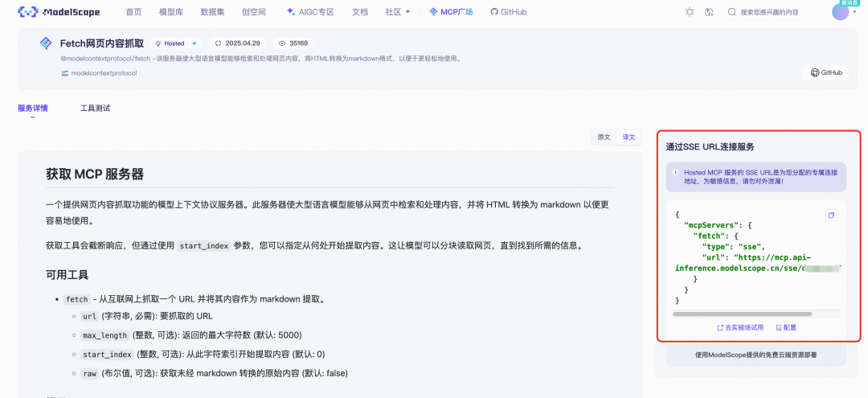
Task: Open GitHub repository button in header card
Action: pos(826,72)
